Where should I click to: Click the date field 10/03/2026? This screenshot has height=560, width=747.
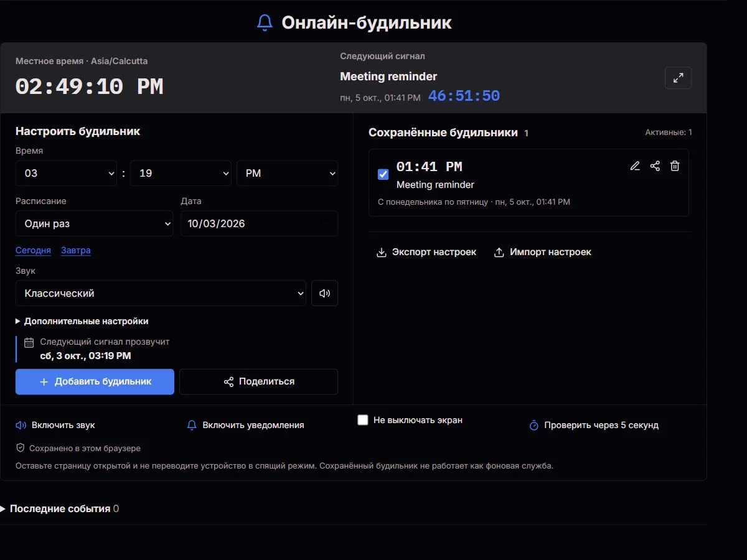(259, 223)
